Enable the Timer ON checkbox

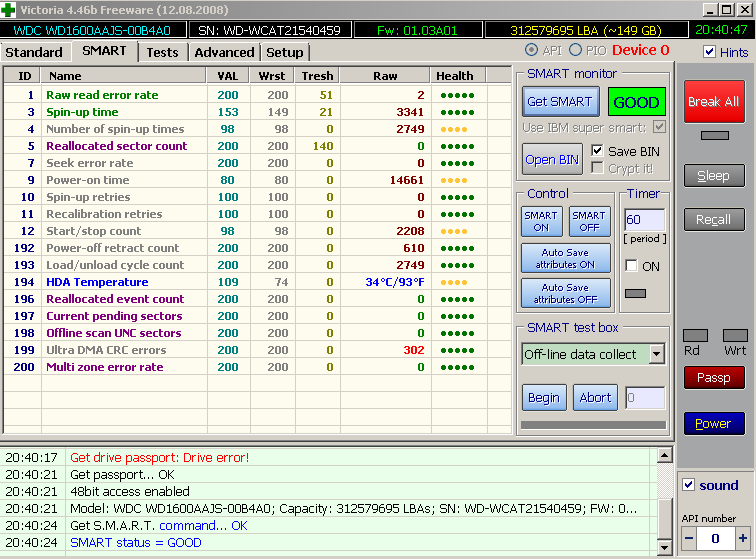click(x=631, y=266)
